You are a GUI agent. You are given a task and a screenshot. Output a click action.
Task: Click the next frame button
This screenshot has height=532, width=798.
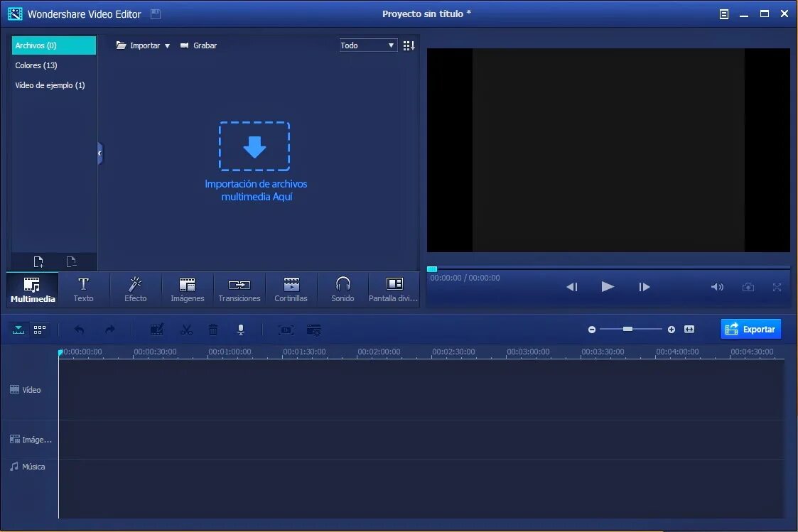[645, 287]
